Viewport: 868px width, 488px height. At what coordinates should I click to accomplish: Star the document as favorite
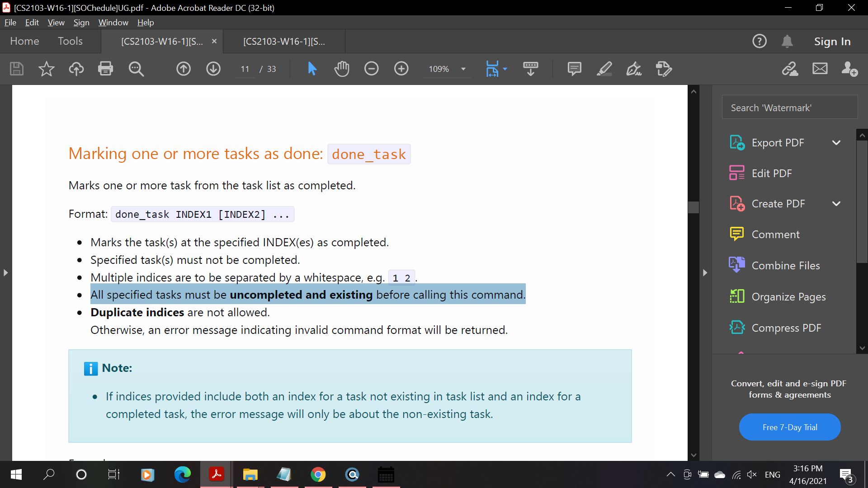point(46,69)
